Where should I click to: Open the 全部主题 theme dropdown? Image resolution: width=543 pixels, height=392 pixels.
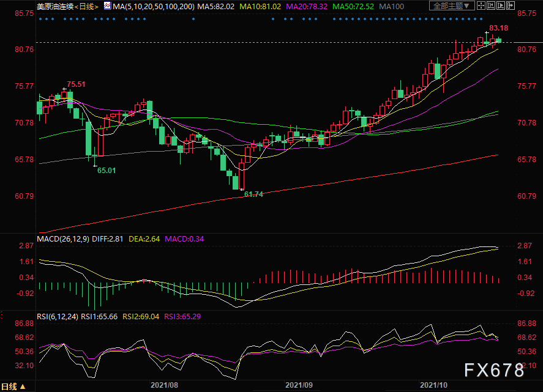click(452, 6)
